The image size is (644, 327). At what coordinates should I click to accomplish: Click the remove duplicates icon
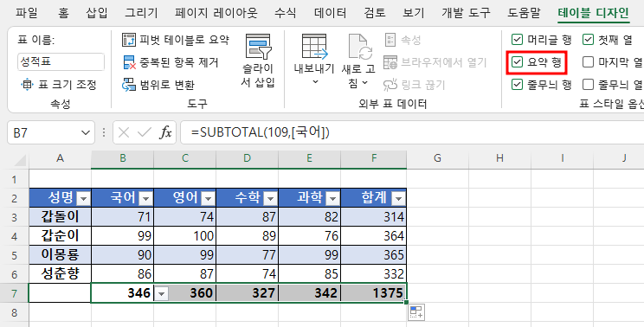pyautogui.click(x=129, y=63)
